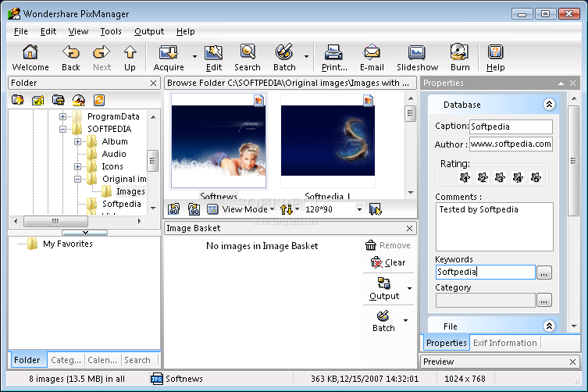
Task: Expand the Album folder
Action: [x=77, y=142]
